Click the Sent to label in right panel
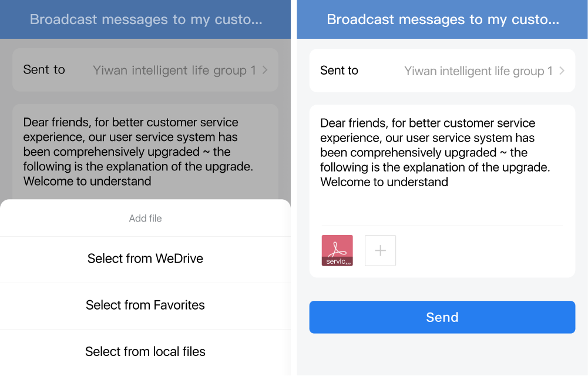588x376 pixels. (339, 70)
